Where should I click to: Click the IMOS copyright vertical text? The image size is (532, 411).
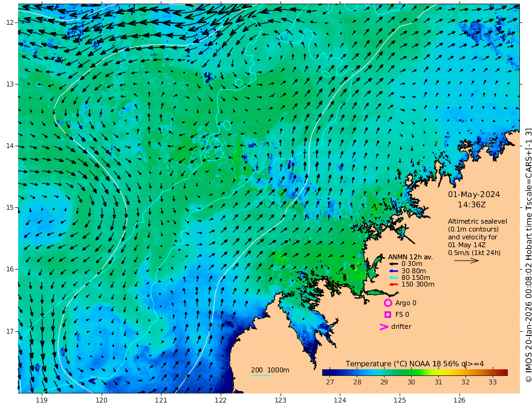point(528,255)
